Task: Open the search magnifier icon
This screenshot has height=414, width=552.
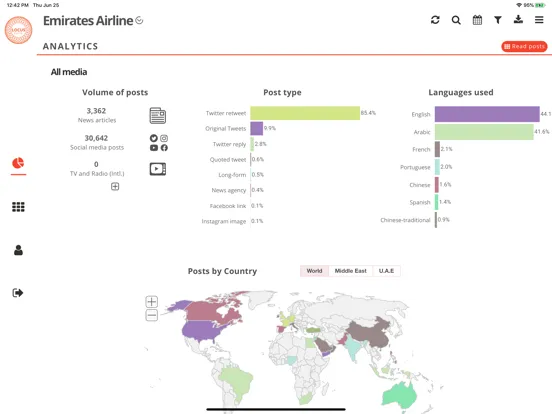Action: (x=456, y=20)
